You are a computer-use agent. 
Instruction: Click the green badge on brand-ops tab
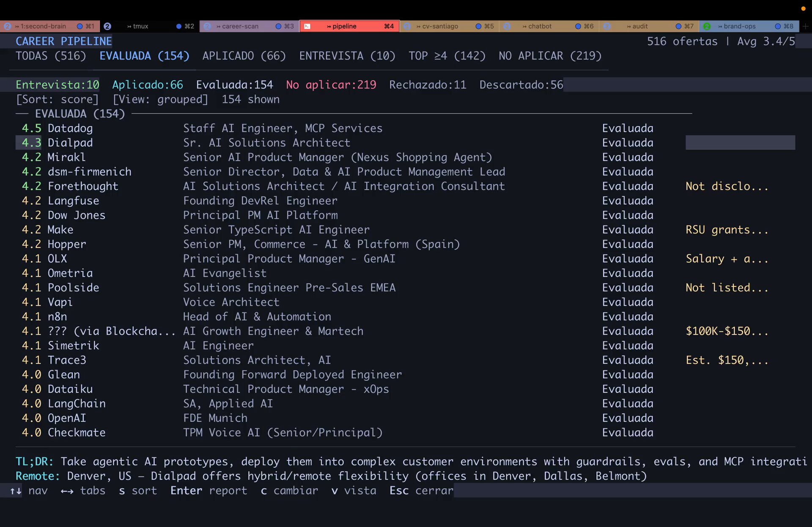(x=707, y=26)
